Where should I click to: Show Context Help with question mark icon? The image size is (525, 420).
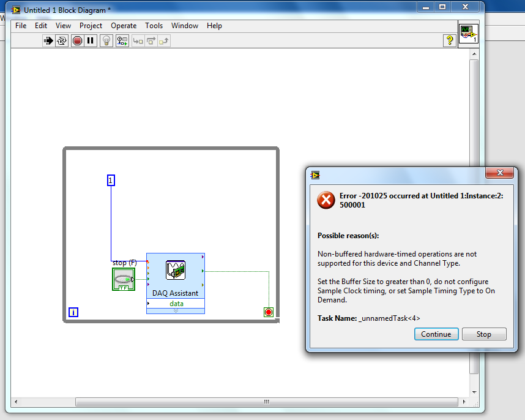pos(450,40)
